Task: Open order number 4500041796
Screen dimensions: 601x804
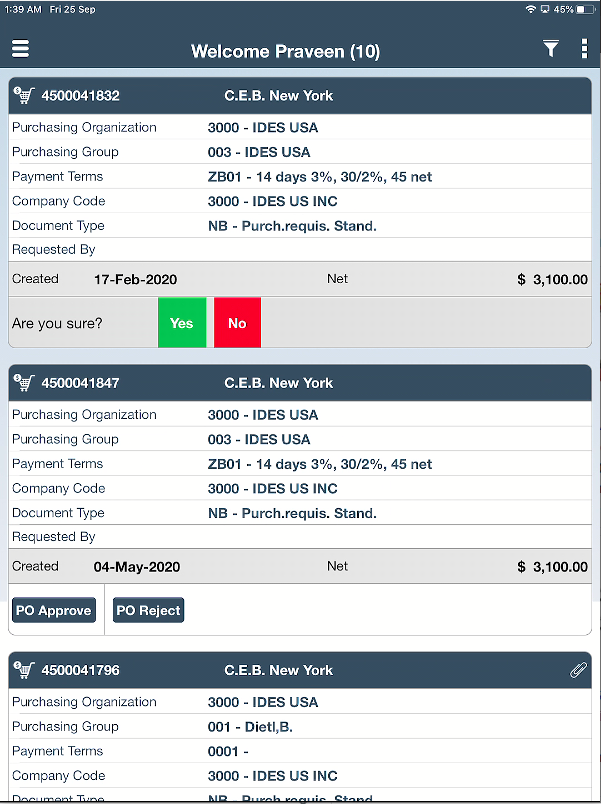Action: [81, 670]
